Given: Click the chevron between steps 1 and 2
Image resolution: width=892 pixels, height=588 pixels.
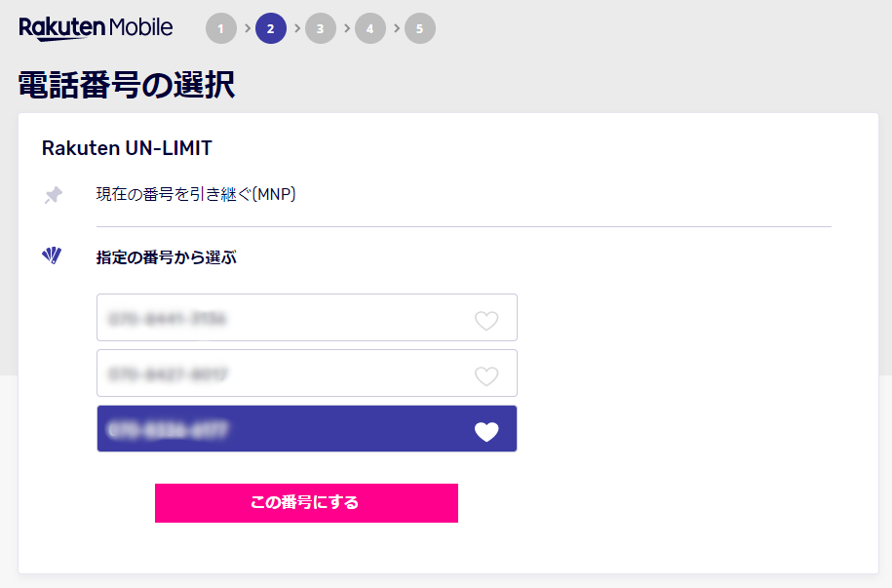Looking at the screenshot, I should [247, 28].
